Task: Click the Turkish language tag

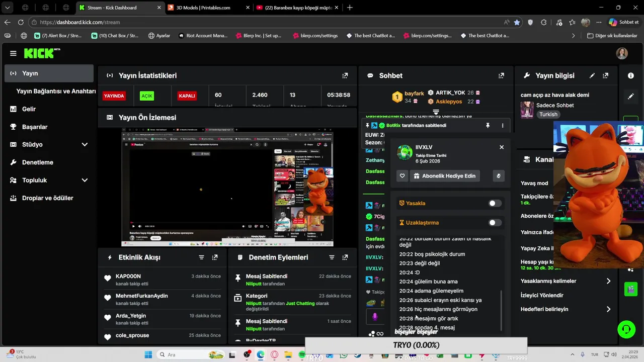Action: point(548,115)
